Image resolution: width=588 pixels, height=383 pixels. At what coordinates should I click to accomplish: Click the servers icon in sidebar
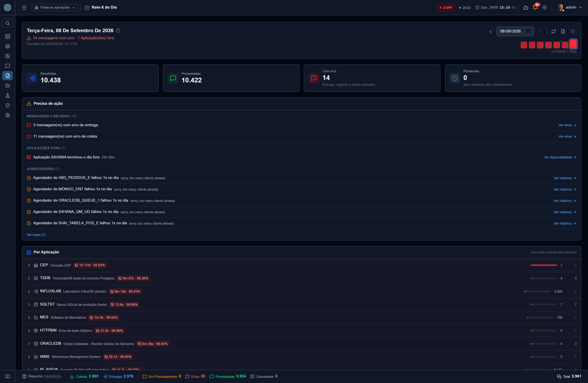point(7,36)
